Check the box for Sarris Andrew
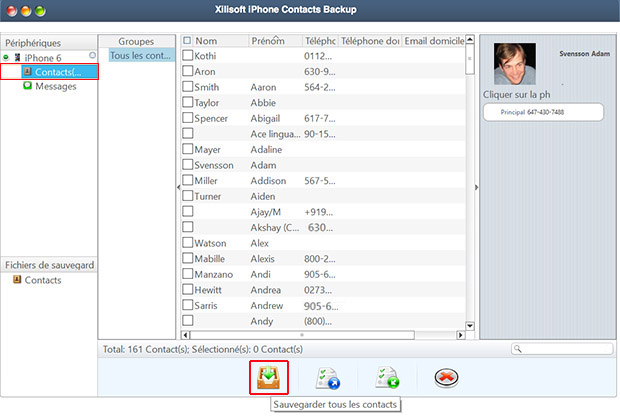Image resolution: width=620 pixels, height=416 pixels. 187,305
